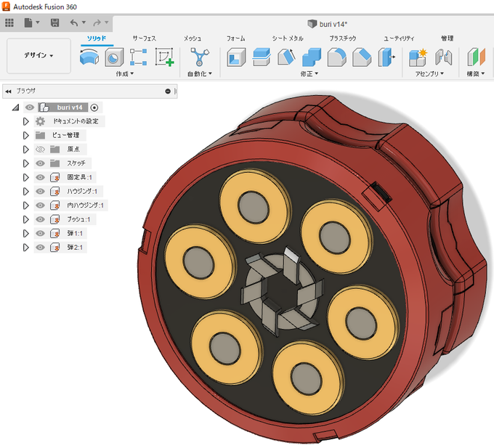The image size is (494, 448).
Task: Open the 修正 dropdown menu
Action: pyautogui.click(x=309, y=73)
